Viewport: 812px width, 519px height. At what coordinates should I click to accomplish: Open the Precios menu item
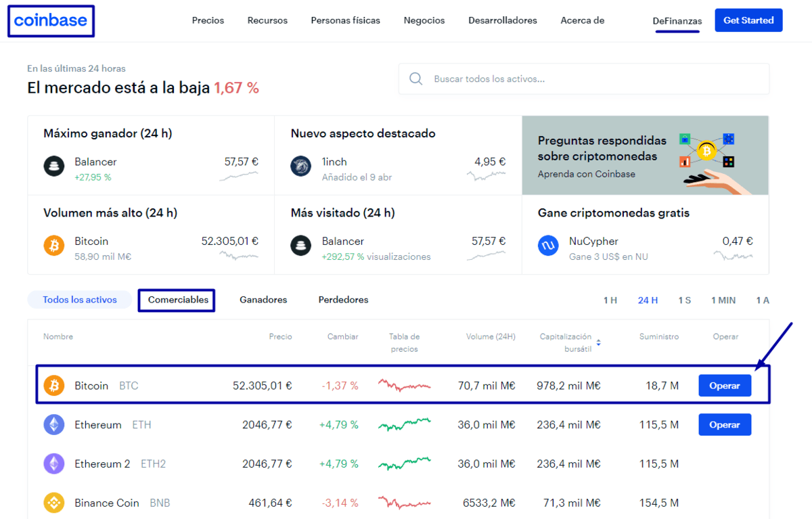208,20
